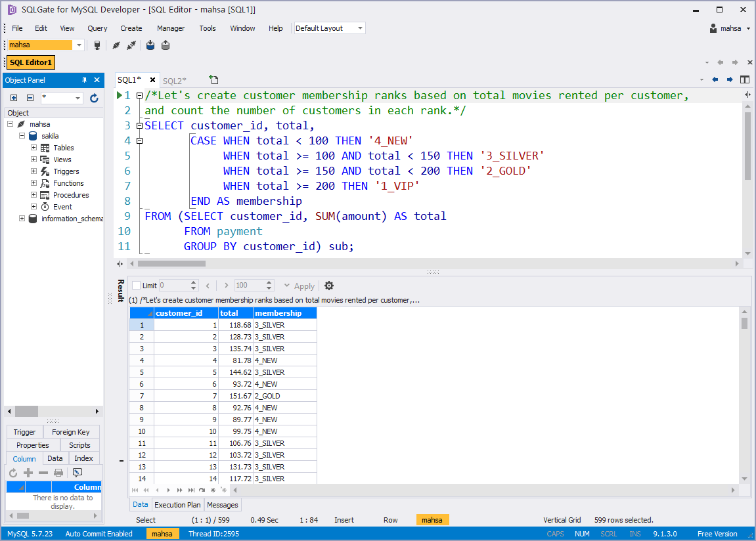Enable the Limit checkbox in Result panel
Image resolution: width=756 pixels, height=541 pixels.
pos(136,286)
